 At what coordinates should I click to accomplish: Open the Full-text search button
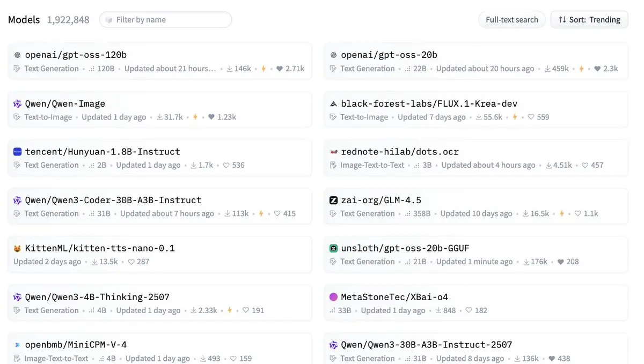click(512, 20)
